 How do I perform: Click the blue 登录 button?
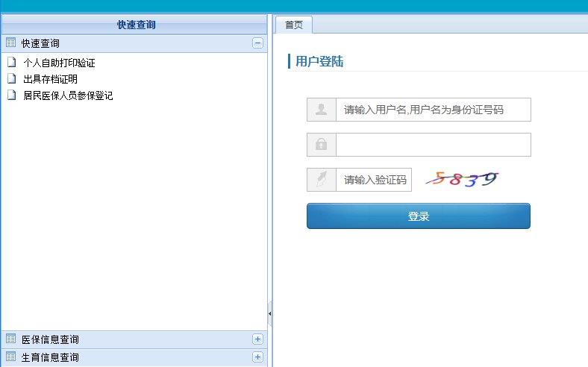click(419, 216)
